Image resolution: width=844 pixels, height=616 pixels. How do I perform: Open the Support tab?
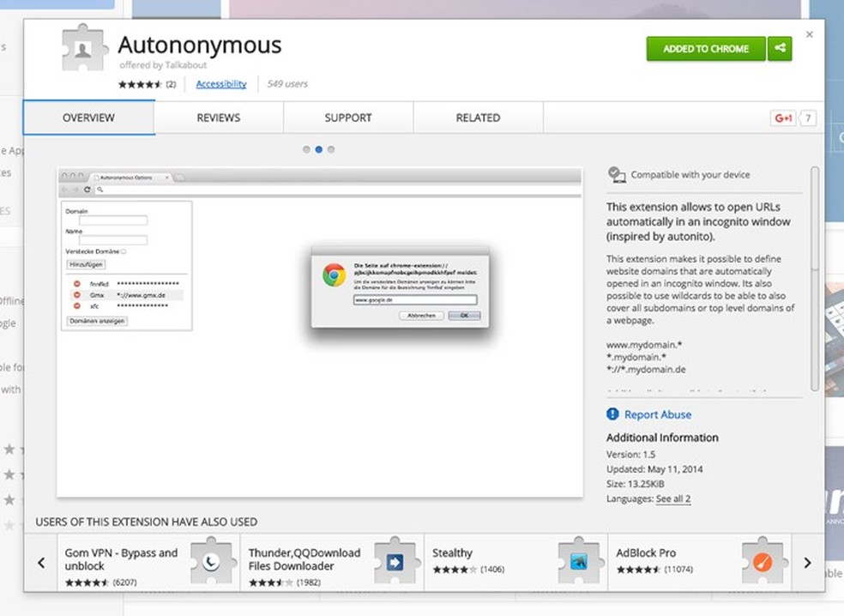347,118
